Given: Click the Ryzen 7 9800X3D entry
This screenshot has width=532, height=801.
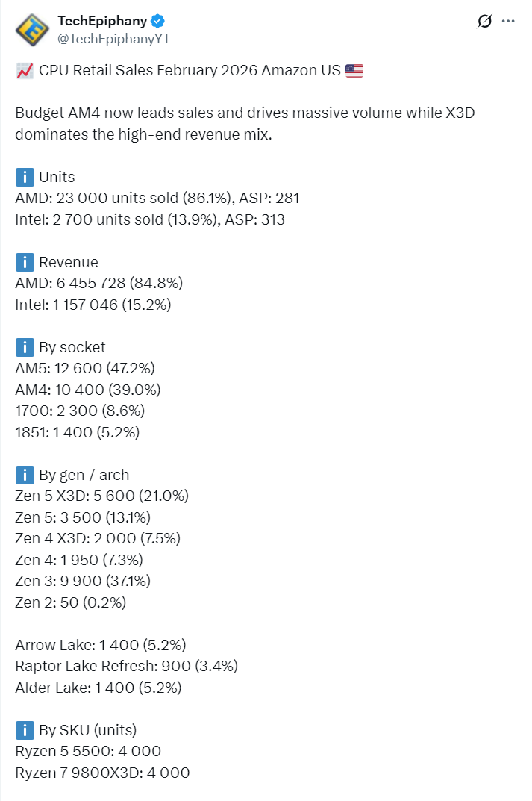Looking at the screenshot, I should point(102,773).
